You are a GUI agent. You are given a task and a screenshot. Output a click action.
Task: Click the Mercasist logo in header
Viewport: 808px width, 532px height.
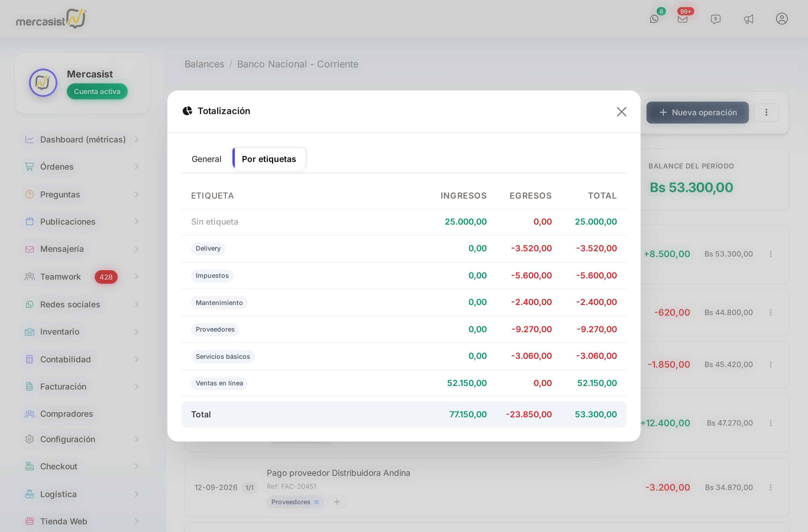[51, 19]
